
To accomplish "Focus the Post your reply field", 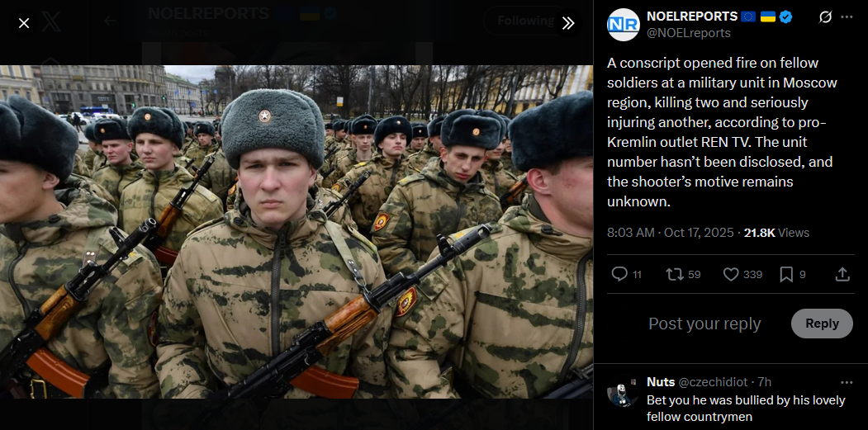I will click(x=704, y=324).
